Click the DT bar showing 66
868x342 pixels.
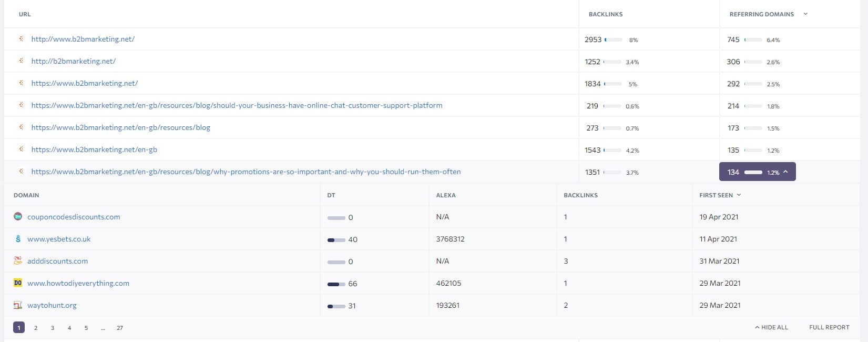tap(336, 284)
